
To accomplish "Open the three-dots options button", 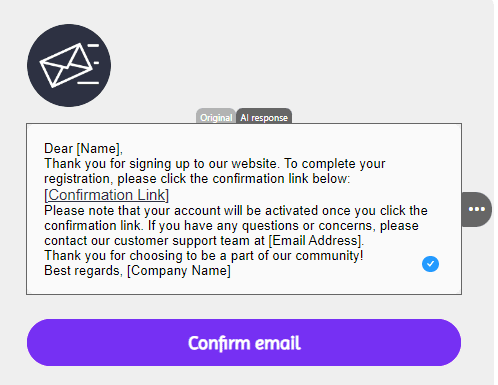I will (x=477, y=209).
